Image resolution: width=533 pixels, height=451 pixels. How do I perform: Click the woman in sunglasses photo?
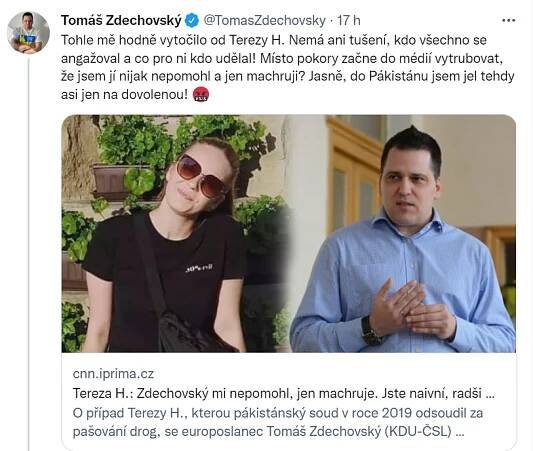[175, 234]
